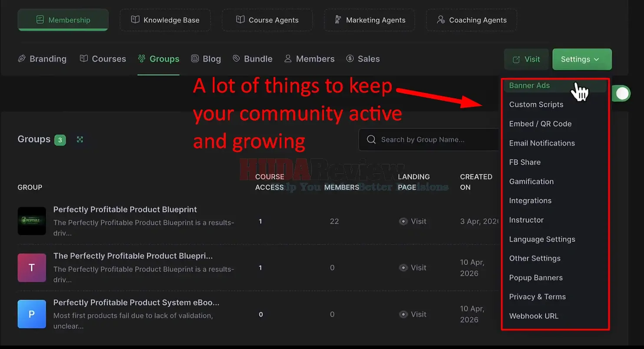This screenshot has height=349, width=644.
Task: Open Privacy & Terms settings
Action: 537,297
